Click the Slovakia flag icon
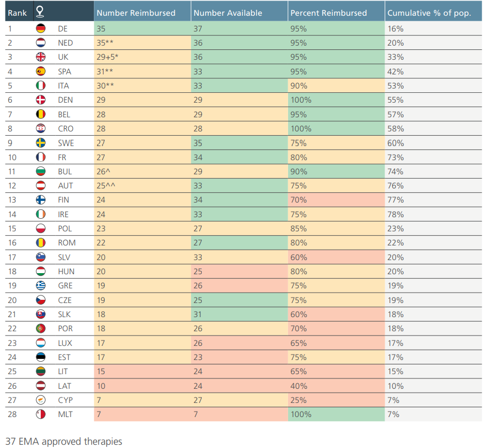Screen dimensions: 491x448 [x=41, y=314]
